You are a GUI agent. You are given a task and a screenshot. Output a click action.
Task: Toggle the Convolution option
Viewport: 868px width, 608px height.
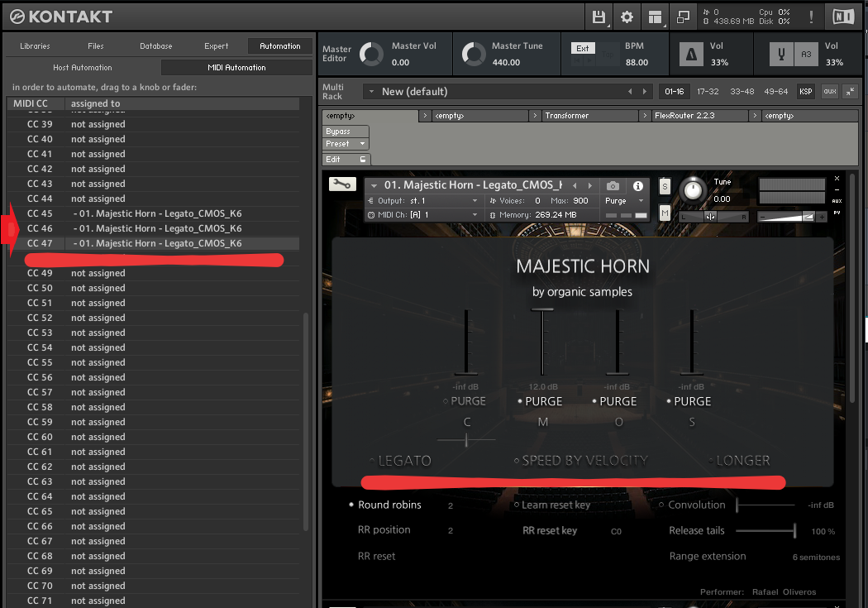click(692, 505)
